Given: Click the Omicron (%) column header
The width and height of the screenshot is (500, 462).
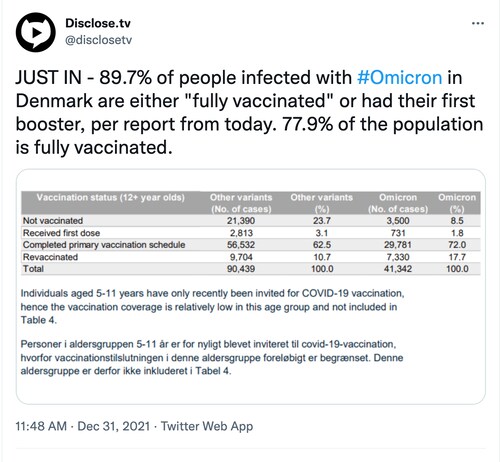Looking at the screenshot, I should tap(457, 203).
